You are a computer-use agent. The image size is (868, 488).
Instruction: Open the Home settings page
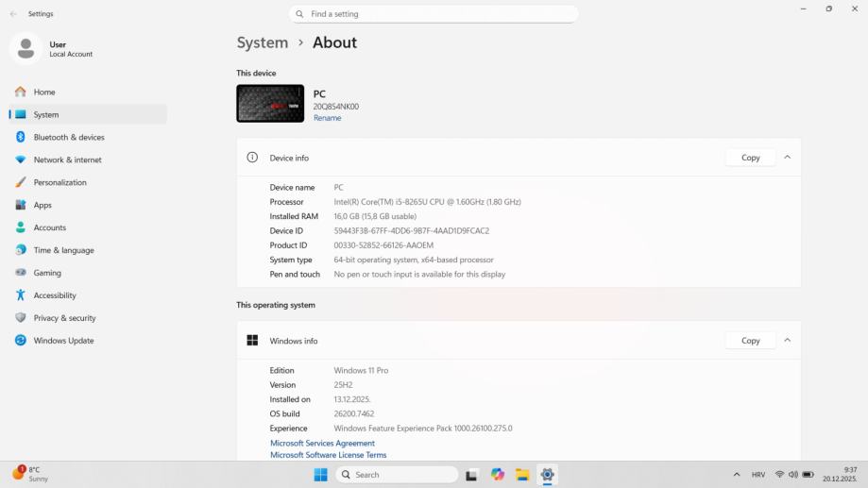(x=88, y=92)
